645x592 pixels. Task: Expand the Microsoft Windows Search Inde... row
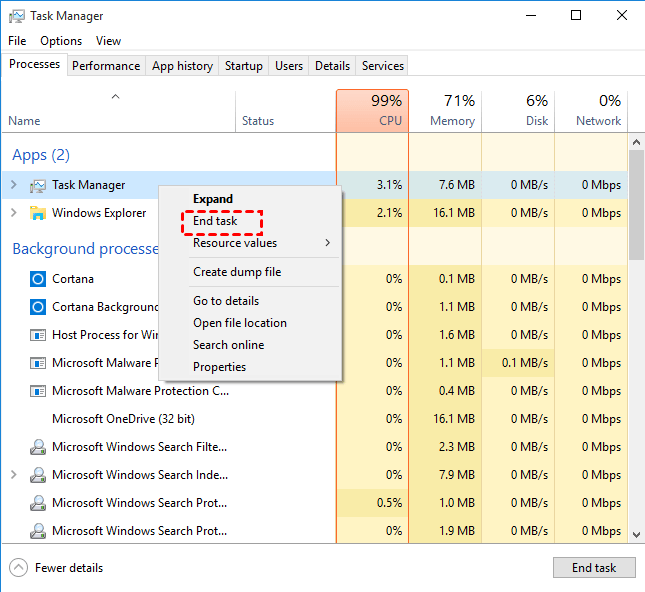[x=14, y=475]
